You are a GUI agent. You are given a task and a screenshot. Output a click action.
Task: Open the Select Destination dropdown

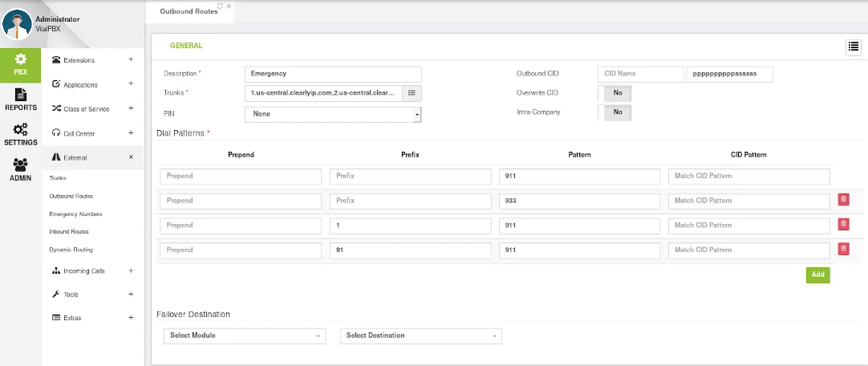pos(420,336)
